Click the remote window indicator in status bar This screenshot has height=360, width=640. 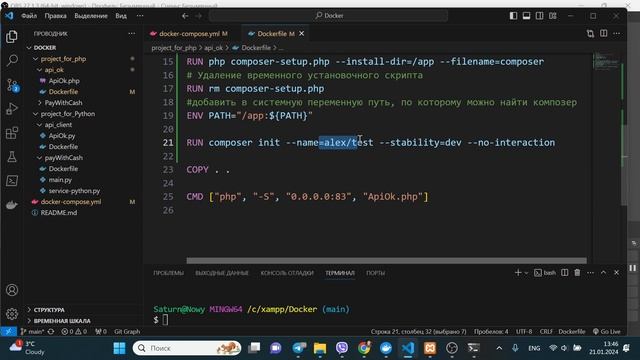[x=8, y=331]
